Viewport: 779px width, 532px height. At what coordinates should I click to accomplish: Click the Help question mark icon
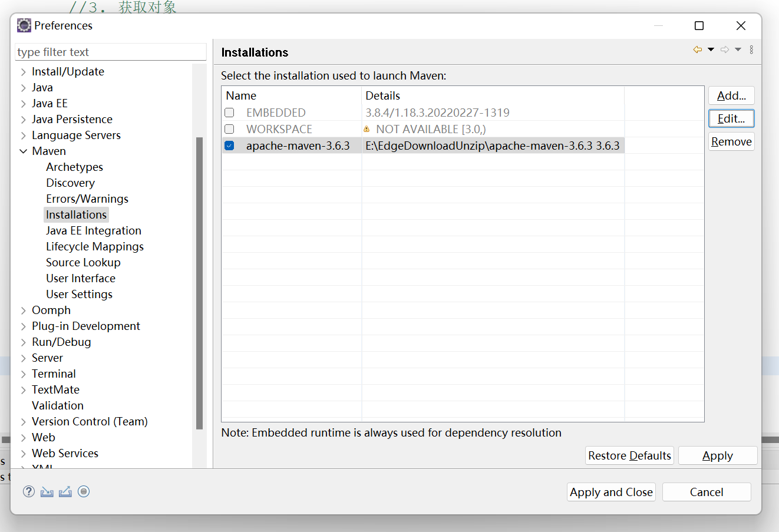pos(29,491)
